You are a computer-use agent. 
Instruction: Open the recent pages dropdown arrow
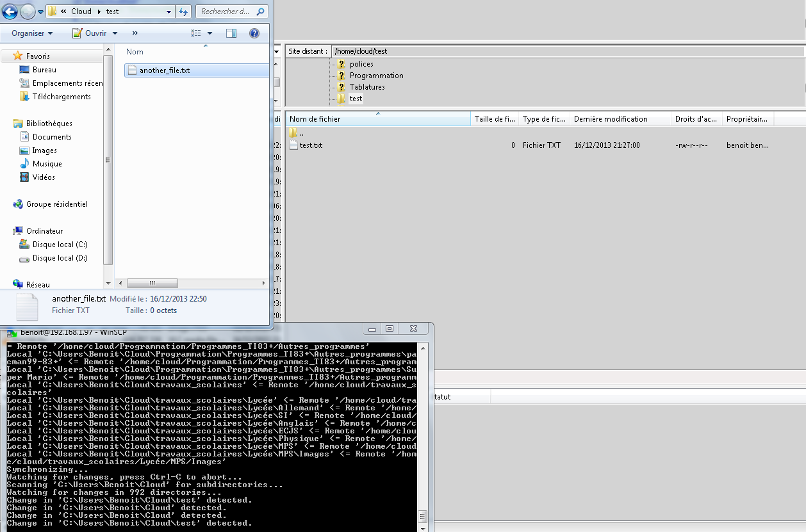(x=40, y=12)
